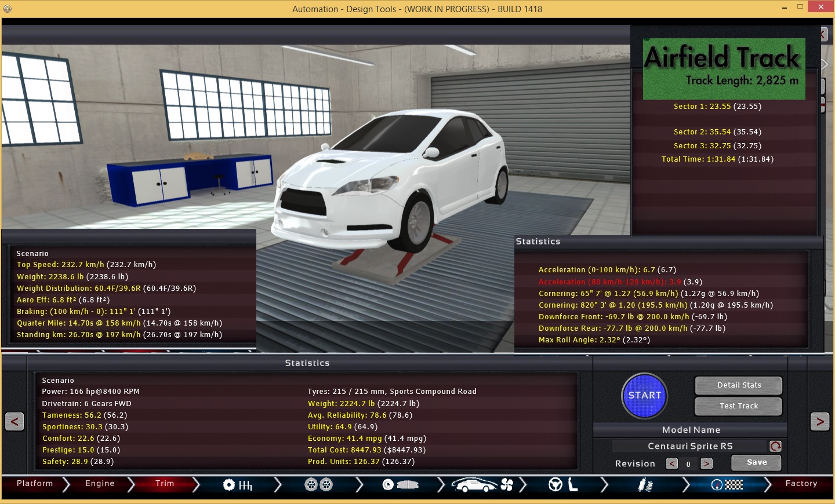Image resolution: width=835 pixels, height=504 pixels.
Task: Select the Downforce Front -69.7 lb row
Action: (x=633, y=317)
